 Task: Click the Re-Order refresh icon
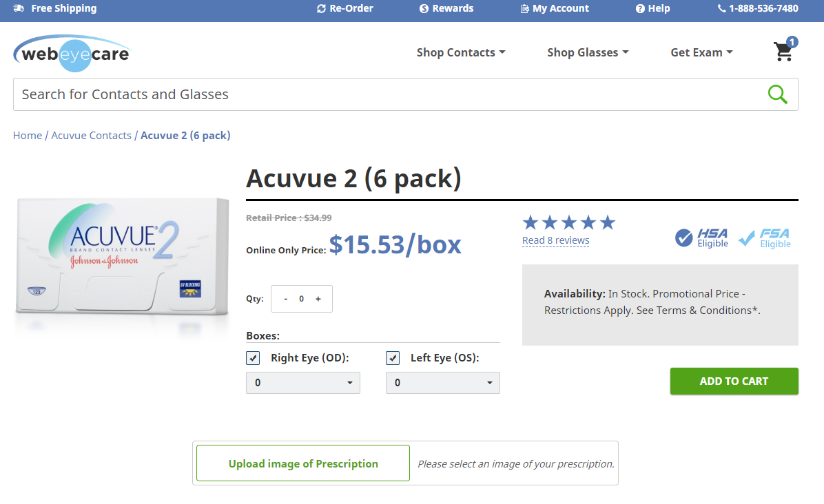pyautogui.click(x=321, y=8)
